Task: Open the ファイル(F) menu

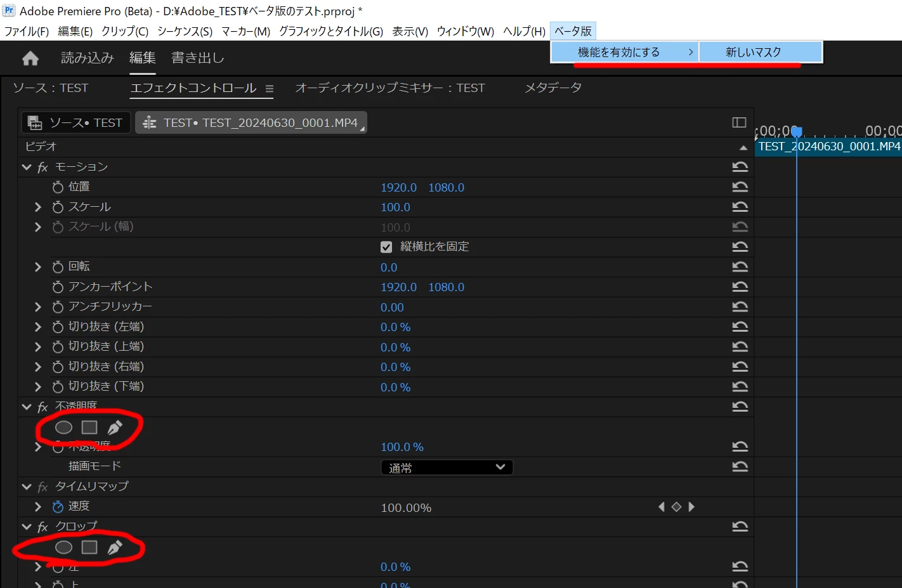Action: pos(27,31)
